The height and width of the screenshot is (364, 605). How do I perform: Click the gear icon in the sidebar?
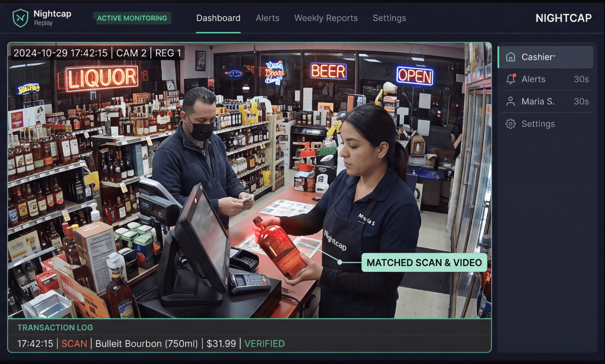coord(511,124)
